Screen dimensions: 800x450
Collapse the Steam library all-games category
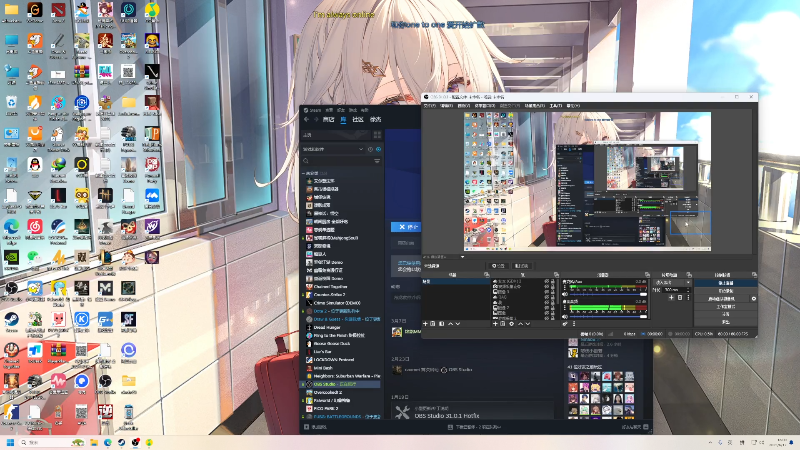[303, 173]
